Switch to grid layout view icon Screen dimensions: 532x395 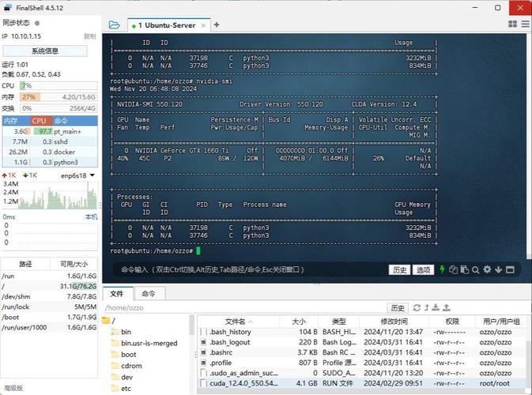[x=513, y=24]
